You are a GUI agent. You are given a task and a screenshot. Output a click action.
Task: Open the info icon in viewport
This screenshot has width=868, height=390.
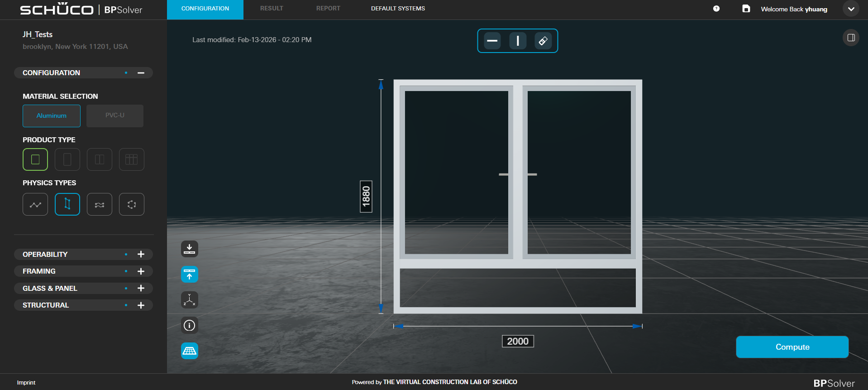(x=190, y=325)
